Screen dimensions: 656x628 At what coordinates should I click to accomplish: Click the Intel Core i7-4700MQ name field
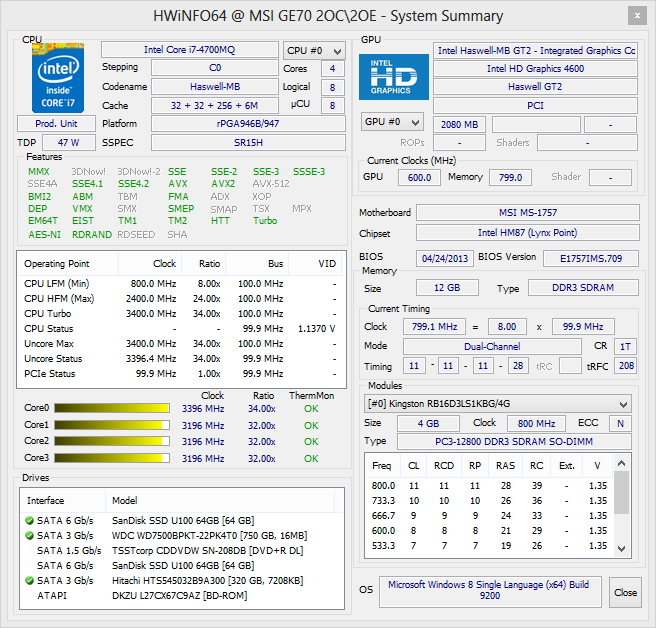tap(190, 50)
